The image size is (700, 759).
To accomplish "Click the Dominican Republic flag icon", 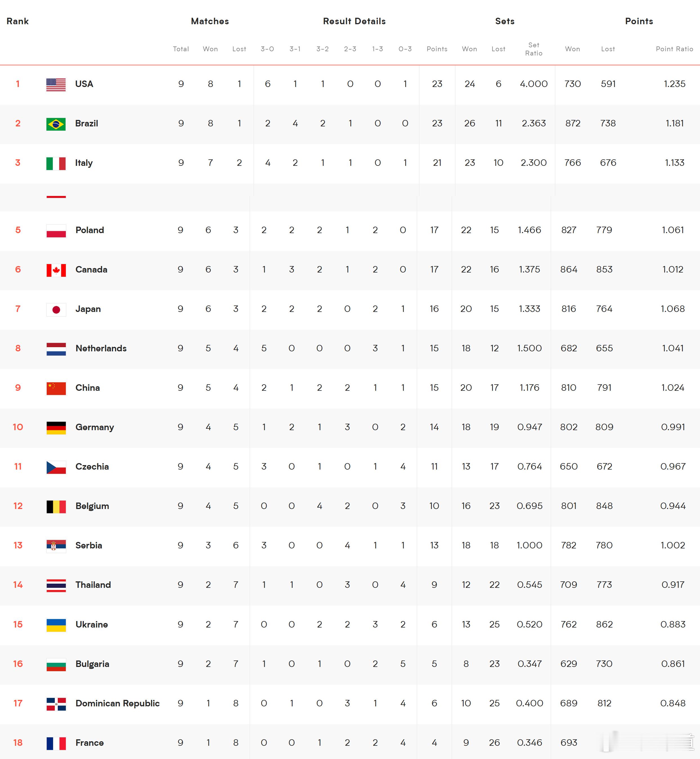I will click(x=56, y=704).
